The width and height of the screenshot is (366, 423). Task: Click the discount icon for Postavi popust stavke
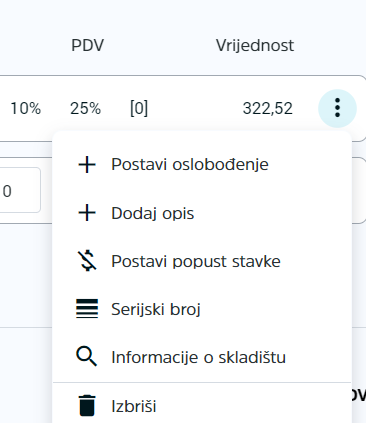tap(87, 261)
